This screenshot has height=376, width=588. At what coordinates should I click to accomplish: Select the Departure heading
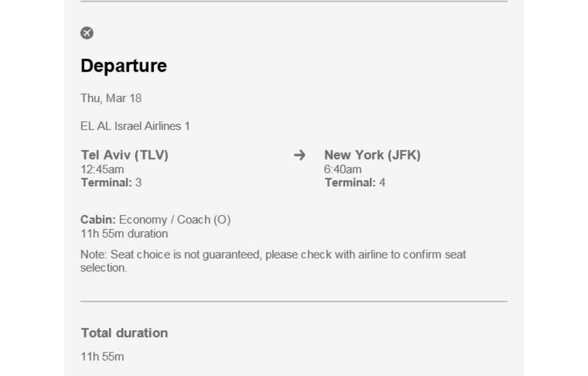coord(123,66)
